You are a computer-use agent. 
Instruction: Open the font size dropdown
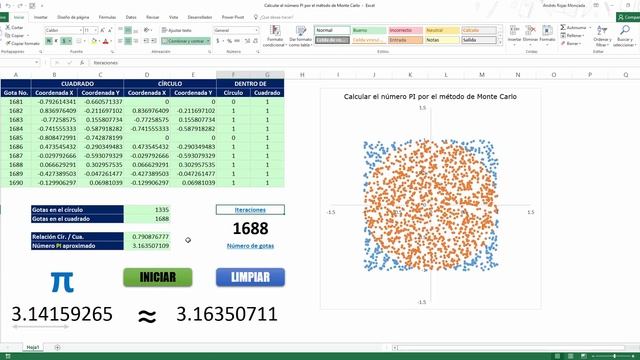[x=96, y=30]
